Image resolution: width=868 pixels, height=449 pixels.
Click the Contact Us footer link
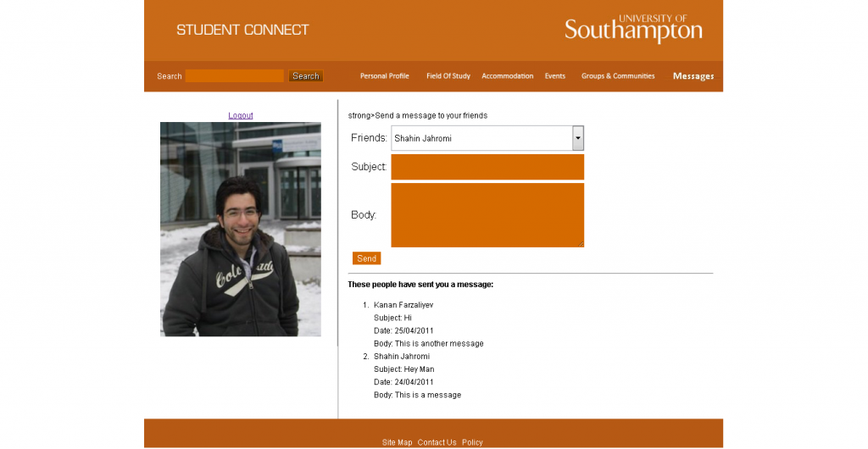click(x=437, y=442)
